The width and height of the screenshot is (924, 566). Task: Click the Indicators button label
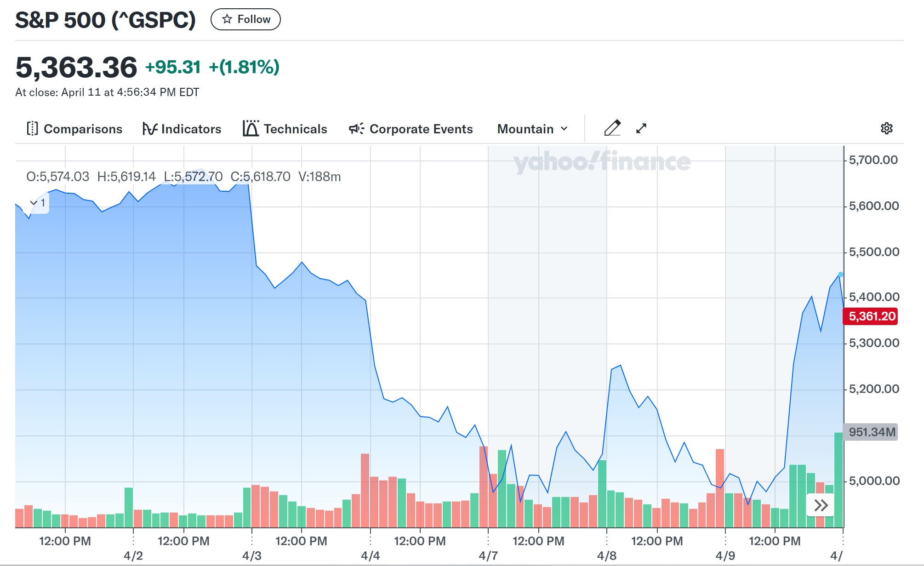(x=191, y=129)
